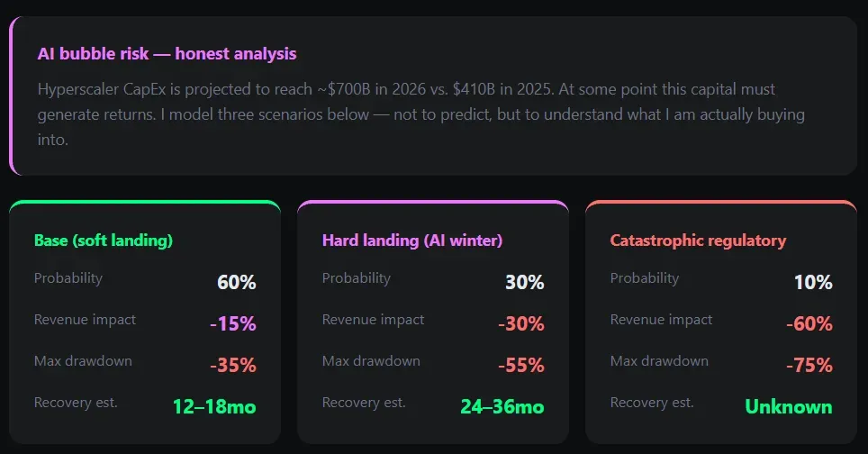This screenshot has height=454, width=868.
Task: Click the -35% max drawdown value
Action: click(233, 365)
